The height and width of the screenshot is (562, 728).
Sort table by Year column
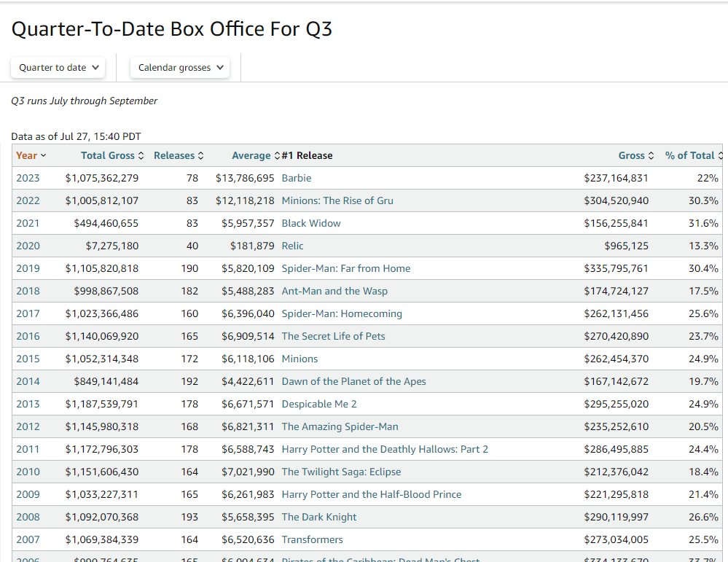[x=31, y=155]
